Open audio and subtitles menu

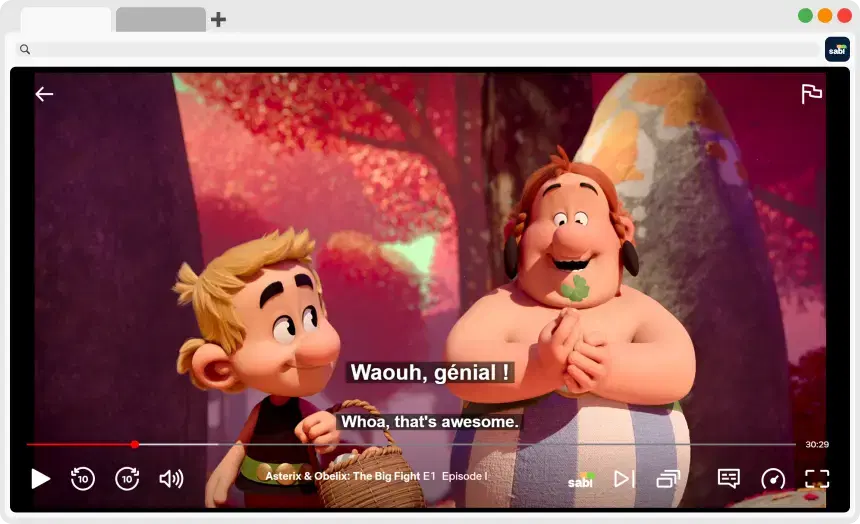tap(729, 478)
